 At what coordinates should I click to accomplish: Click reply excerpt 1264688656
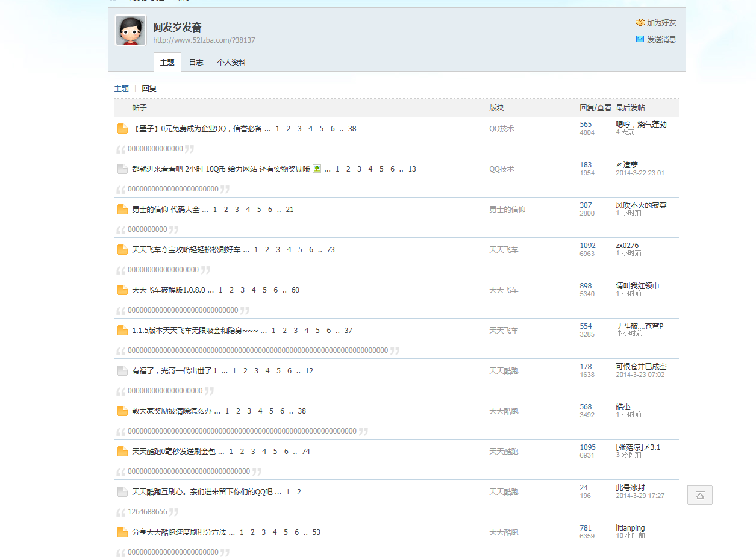point(148,512)
